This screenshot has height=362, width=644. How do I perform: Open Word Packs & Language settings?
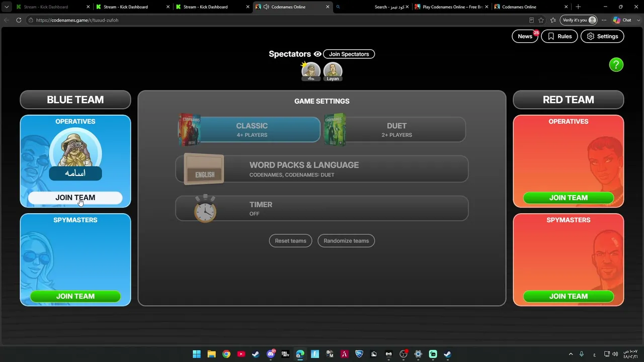pos(322,169)
